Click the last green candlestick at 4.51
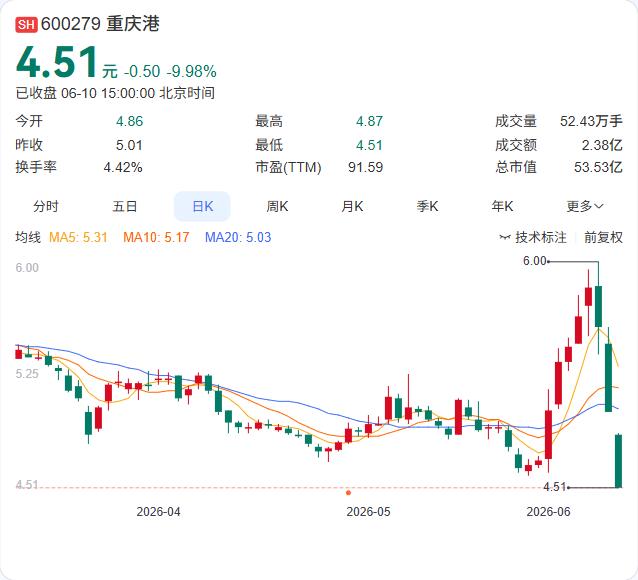This screenshot has width=638, height=580. pyautogui.click(x=618, y=461)
